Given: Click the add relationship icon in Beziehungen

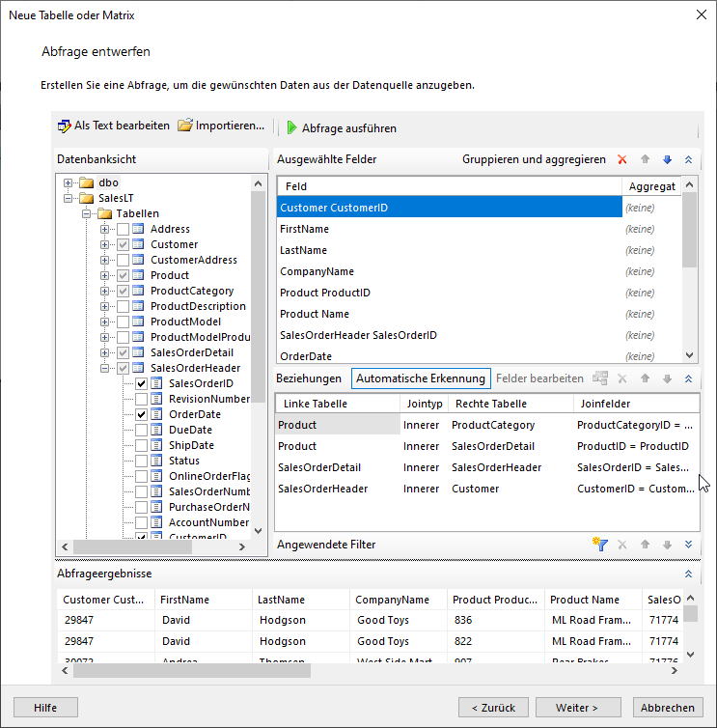Looking at the screenshot, I should (x=600, y=379).
